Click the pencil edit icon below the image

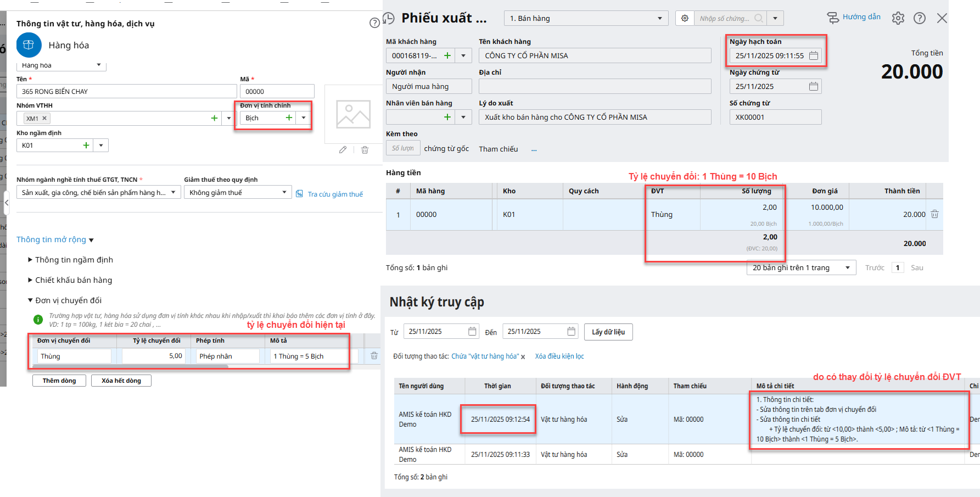pyautogui.click(x=343, y=150)
